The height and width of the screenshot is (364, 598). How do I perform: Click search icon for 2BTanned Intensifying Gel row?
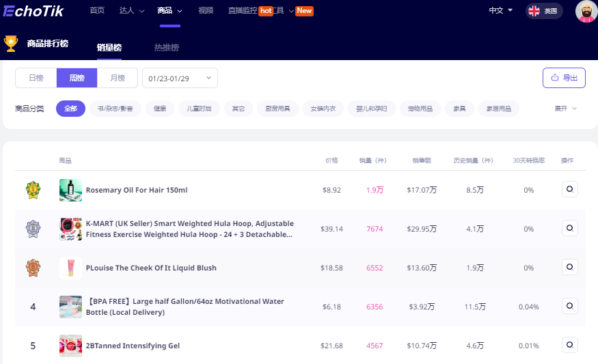tap(570, 345)
